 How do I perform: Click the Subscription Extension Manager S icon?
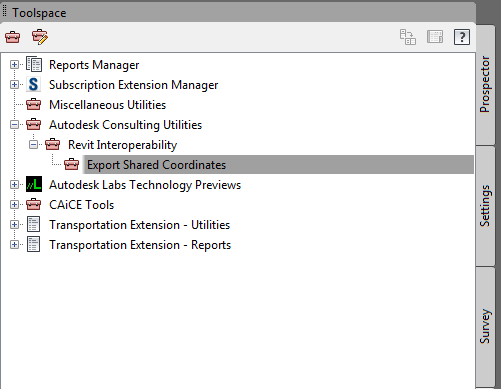pyautogui.click(x=33, y=85)
